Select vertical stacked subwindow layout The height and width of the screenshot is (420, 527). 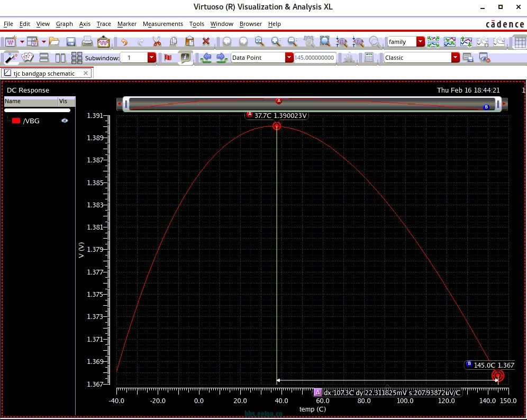click(x=44, y=58)
